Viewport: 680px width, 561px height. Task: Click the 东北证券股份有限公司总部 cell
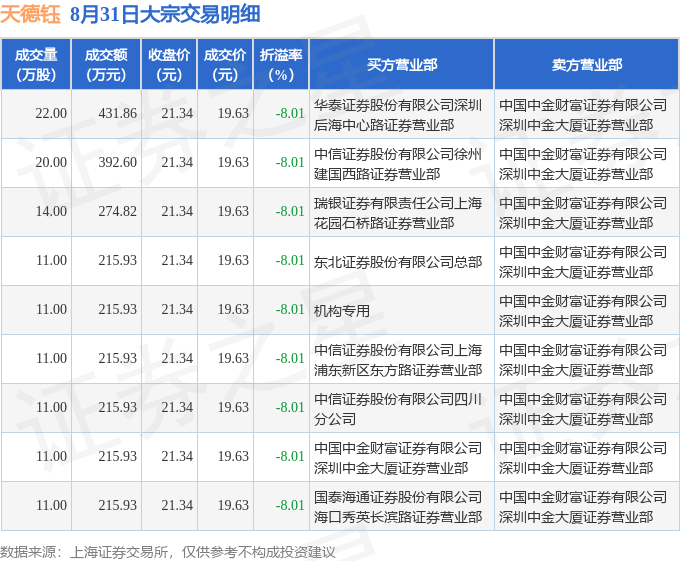coord(398,262)
